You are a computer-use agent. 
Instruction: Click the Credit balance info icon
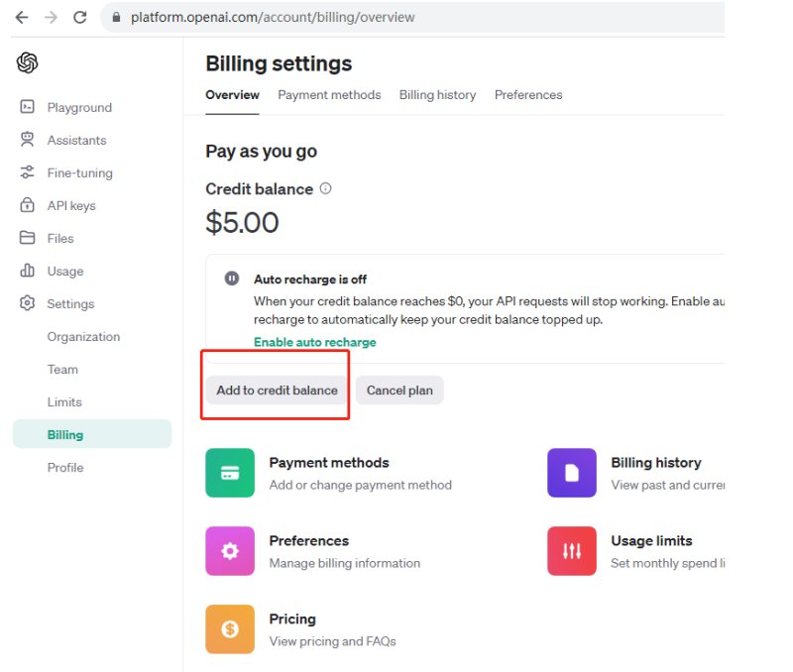pos(326,188)
